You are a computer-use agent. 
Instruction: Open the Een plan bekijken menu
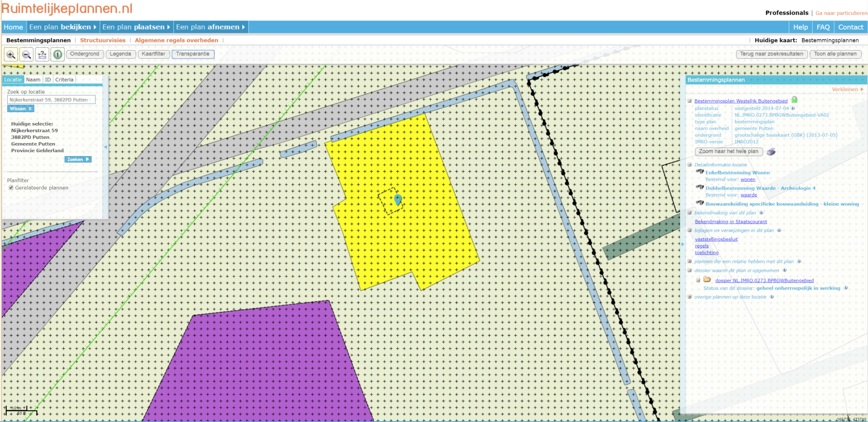coord(62,27)
